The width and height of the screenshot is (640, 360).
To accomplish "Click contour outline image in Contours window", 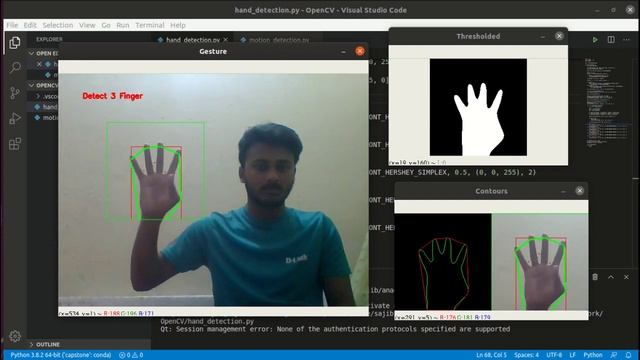I will click(x=443, y=262).
